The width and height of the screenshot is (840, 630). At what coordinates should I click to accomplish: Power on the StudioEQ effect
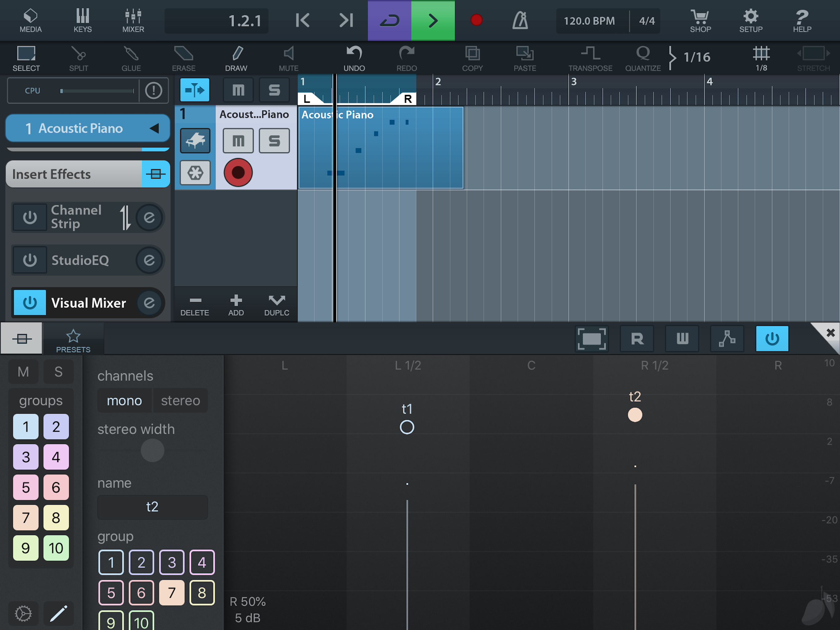click(x=30, y=260)
